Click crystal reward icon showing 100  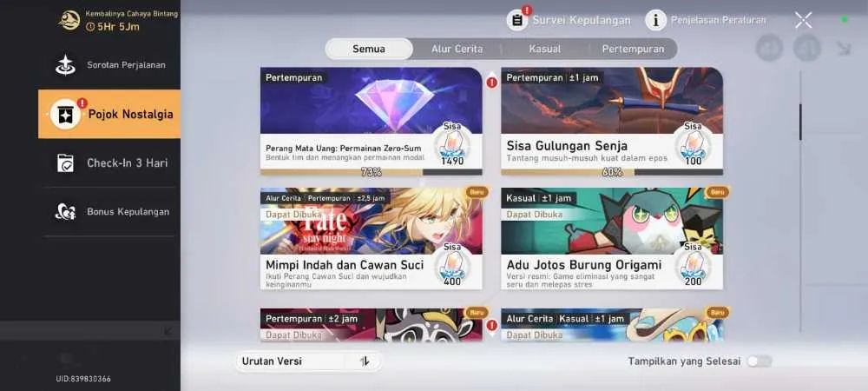tap(693, 145)
